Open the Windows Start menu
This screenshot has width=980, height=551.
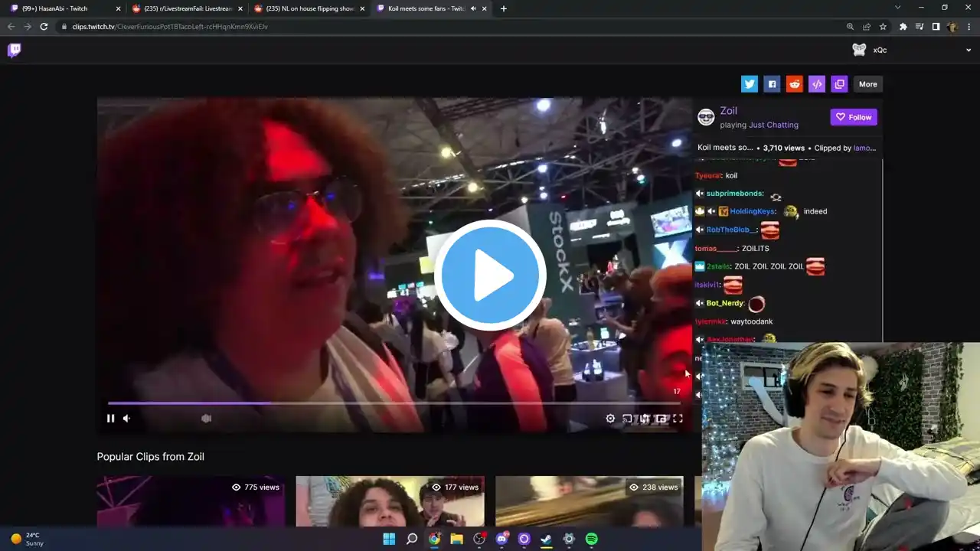pos(389,539)
